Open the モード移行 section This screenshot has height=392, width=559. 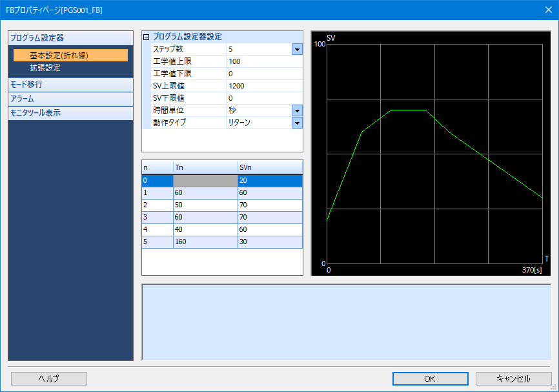tap(70, 85)
